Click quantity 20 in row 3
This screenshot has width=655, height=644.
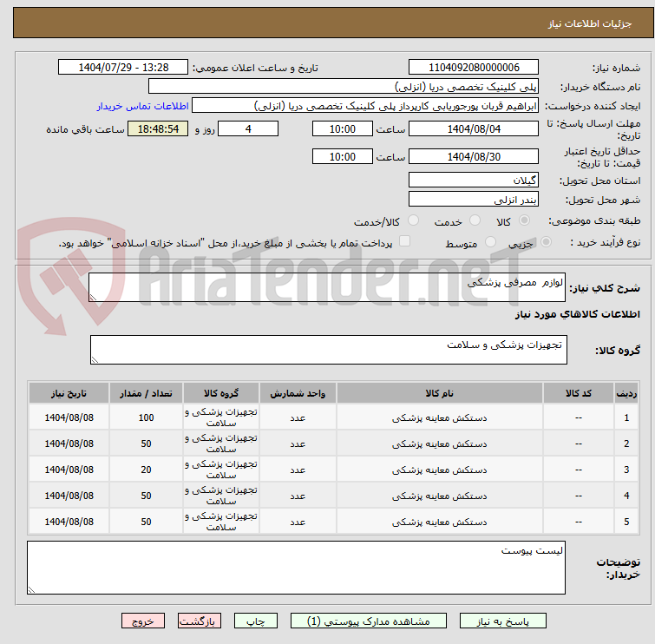146,470
